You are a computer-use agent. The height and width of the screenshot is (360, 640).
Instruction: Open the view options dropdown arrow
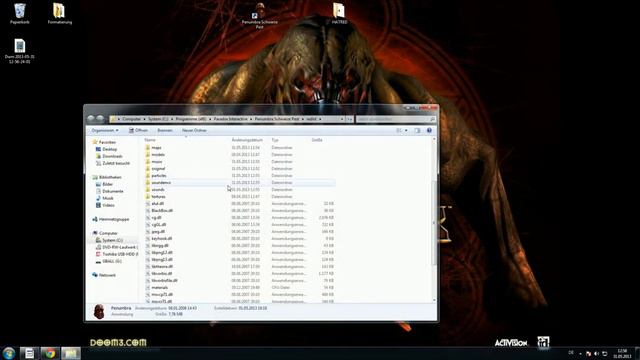pyautogui.click(x=406, y=131)
